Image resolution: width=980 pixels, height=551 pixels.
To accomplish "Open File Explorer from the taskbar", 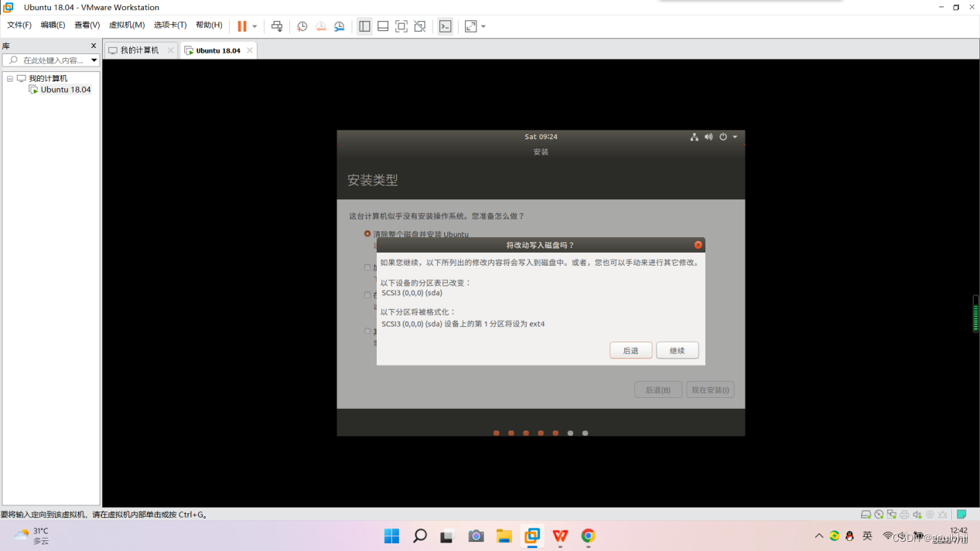I will (x=504, y=536).
